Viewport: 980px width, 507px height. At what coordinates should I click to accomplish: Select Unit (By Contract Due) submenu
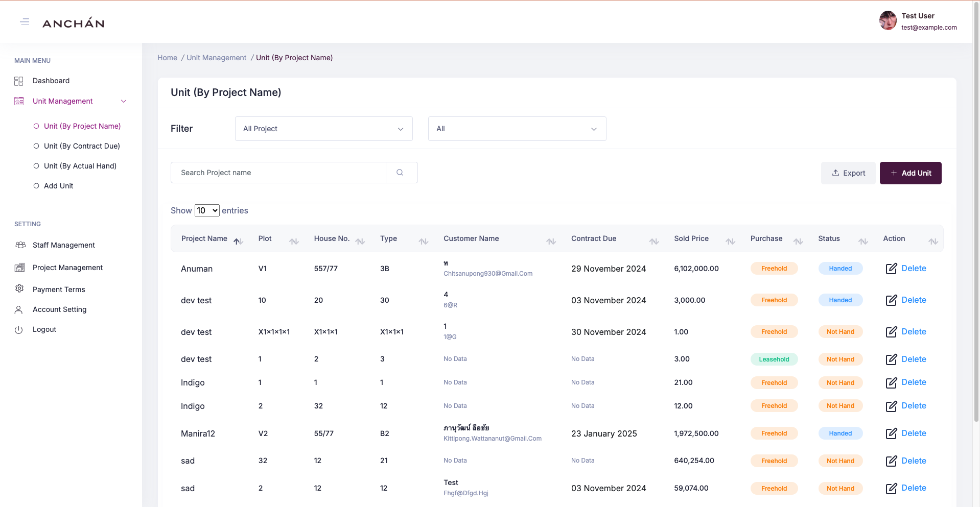click(x=82, y=146)
